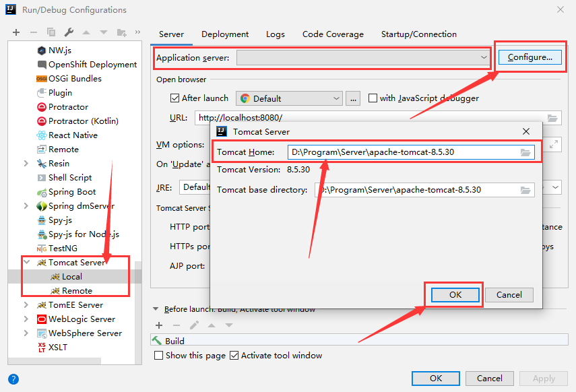Click browser ellipsis button

(x=353, y=98)
